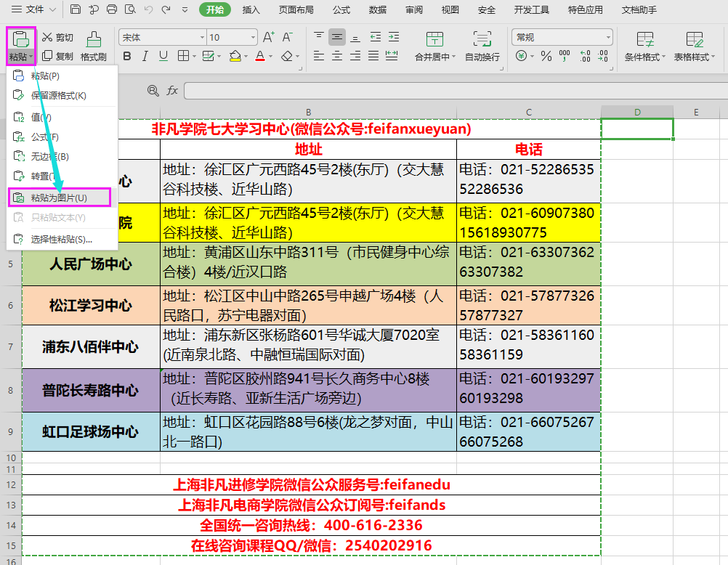This screenshot has height=565, width=728.
Task: Click the decrease indent icon
Action: point(375,37)
